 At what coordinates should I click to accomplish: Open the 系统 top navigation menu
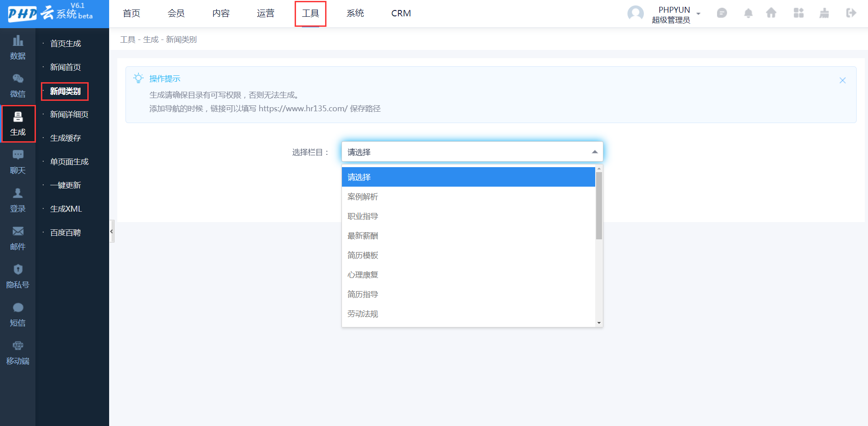pos(355,13)
